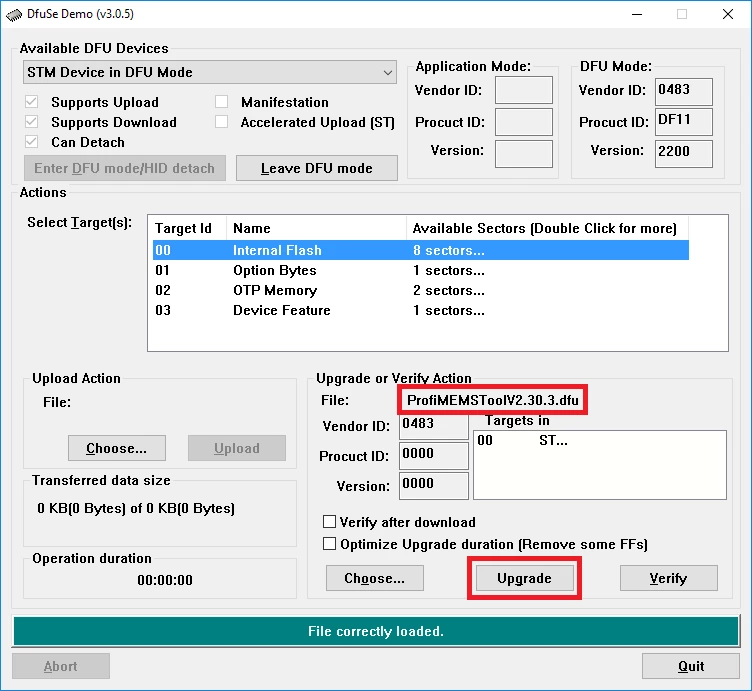Click the Leave DFU mode button

click(317, 168)
